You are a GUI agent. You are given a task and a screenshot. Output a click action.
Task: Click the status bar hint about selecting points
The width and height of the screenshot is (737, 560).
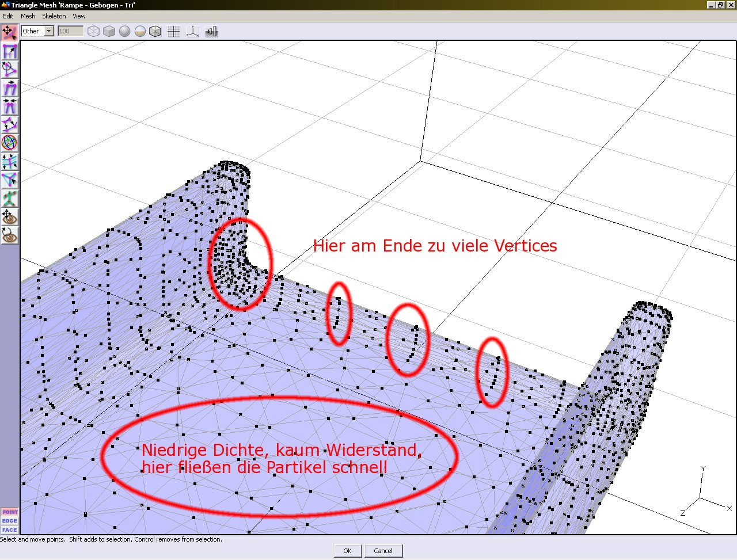(x=111, y=539)
